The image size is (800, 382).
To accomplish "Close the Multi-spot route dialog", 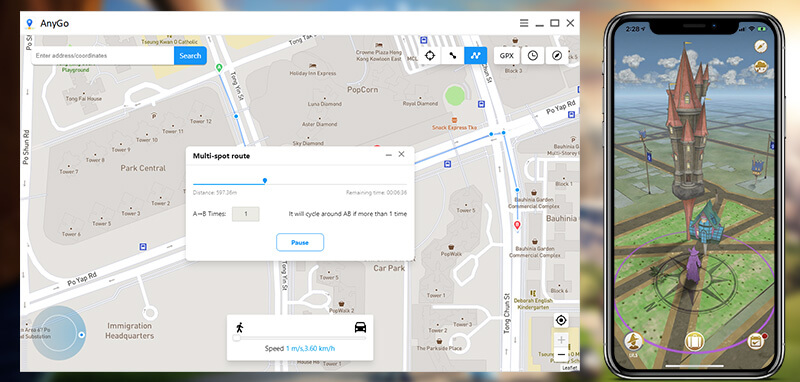I will tap(402, 154).
